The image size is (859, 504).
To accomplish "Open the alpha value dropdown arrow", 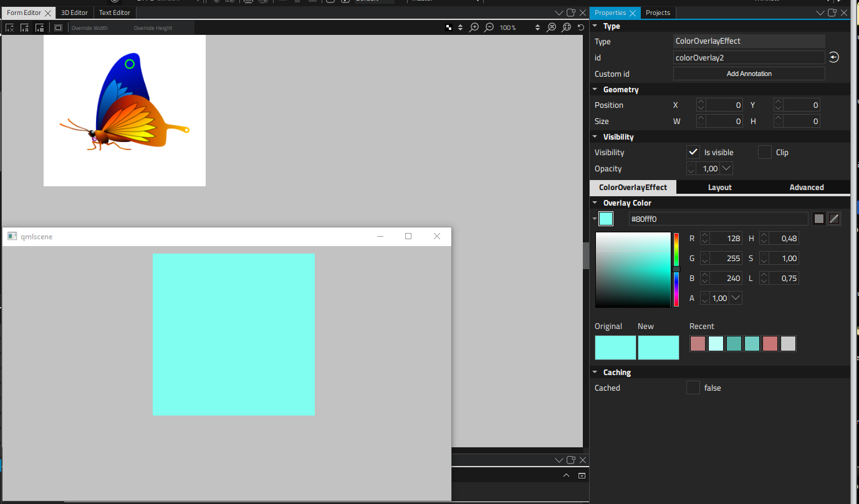I will pyautogui.click(x=736, y=298).
